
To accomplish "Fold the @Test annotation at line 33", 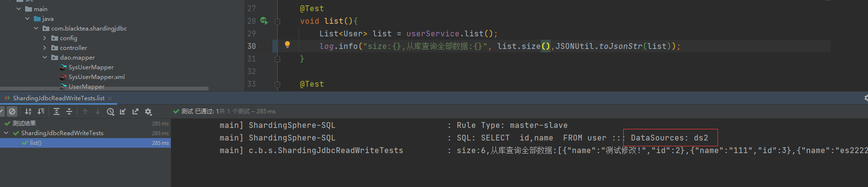I will tap(277, 84).
